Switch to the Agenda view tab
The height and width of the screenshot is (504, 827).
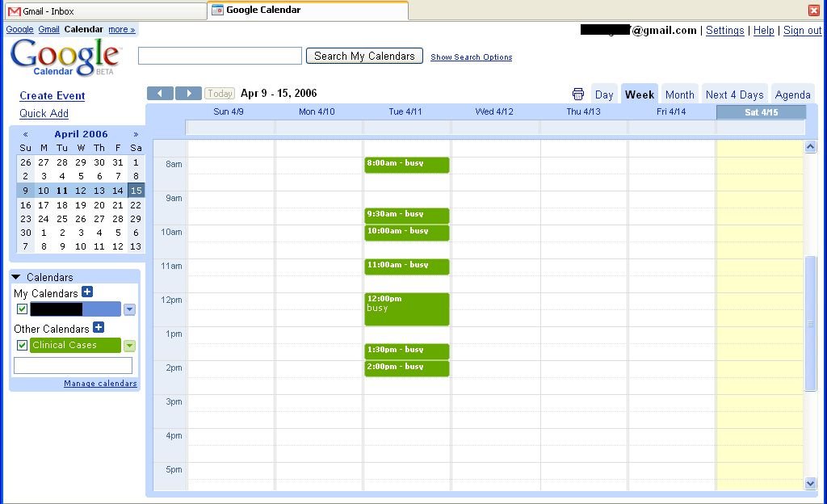tap(792, 94)
